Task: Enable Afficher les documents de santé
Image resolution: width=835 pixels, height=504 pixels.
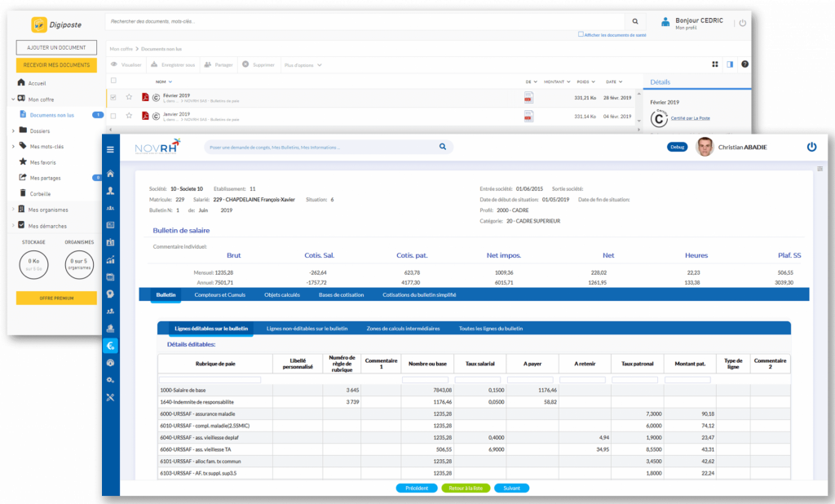Action: 581,34
